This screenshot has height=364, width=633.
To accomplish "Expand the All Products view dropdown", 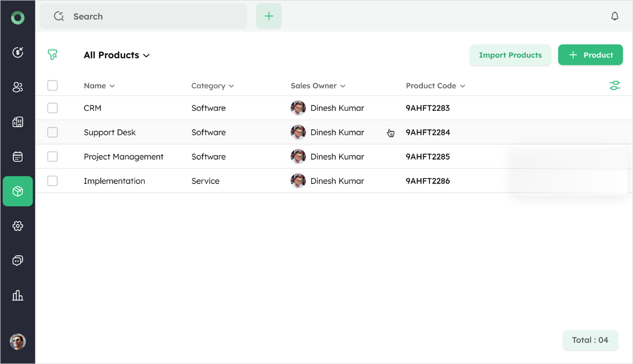I will pyautogui.click(x=117, y=55).
